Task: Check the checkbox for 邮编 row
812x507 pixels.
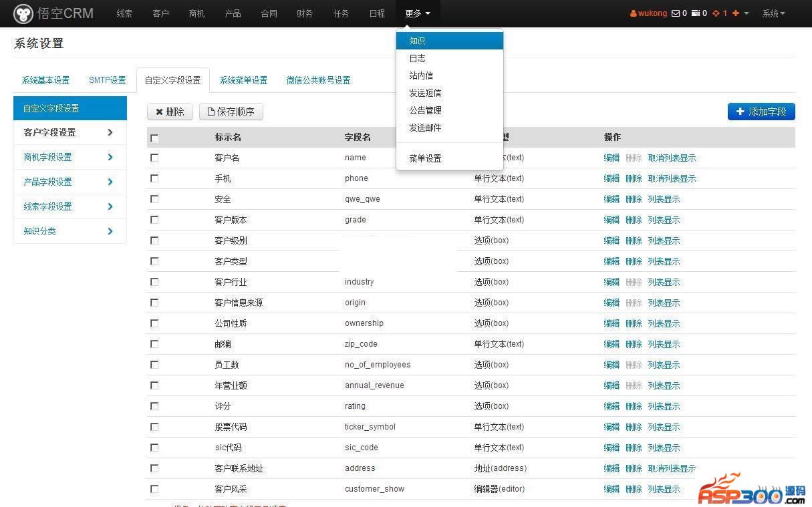Action: point(154,344)
